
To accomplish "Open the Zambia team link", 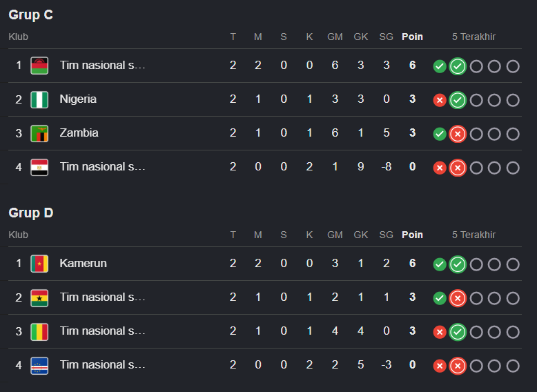I will (79, 133).
